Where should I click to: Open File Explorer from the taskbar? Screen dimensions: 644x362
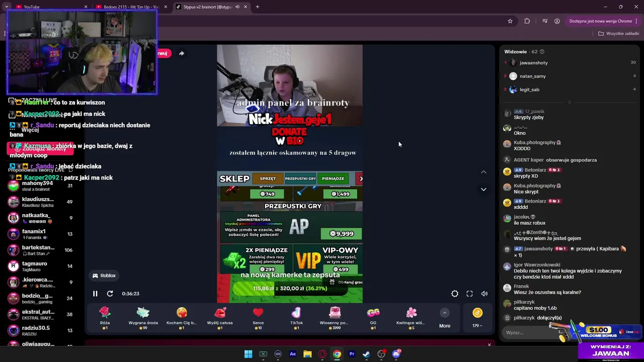[307, 354]
